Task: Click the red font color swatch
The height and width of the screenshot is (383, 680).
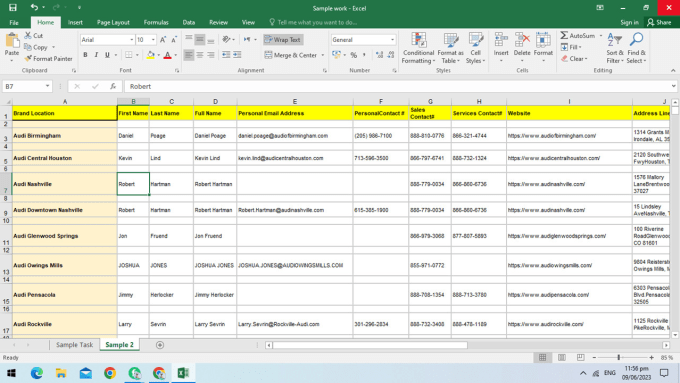Action: click(167, 55)
